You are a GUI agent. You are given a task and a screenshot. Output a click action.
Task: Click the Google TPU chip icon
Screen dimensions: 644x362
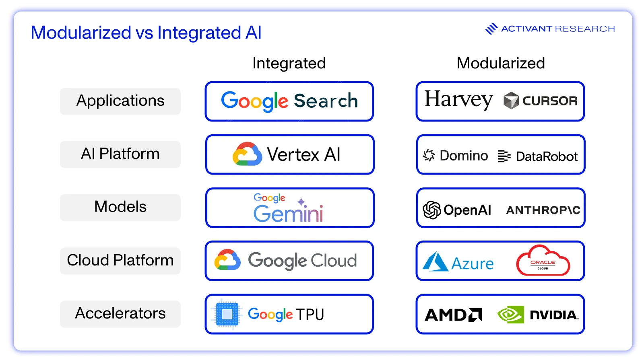227,314
